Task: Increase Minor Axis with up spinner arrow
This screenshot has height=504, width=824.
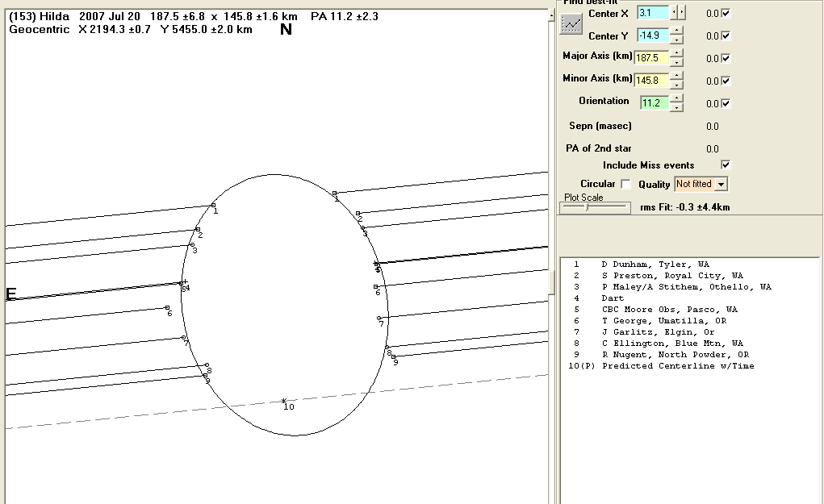Action: (x=677, y=76)
